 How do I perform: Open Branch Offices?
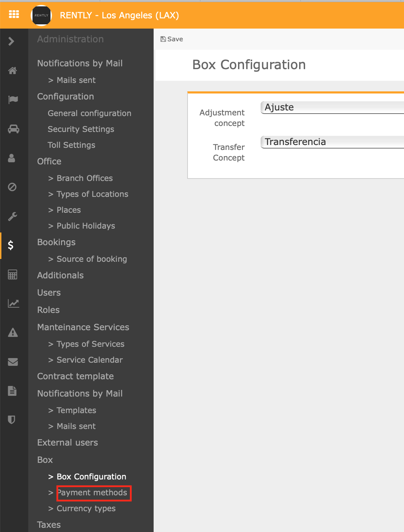coord(85,179)
